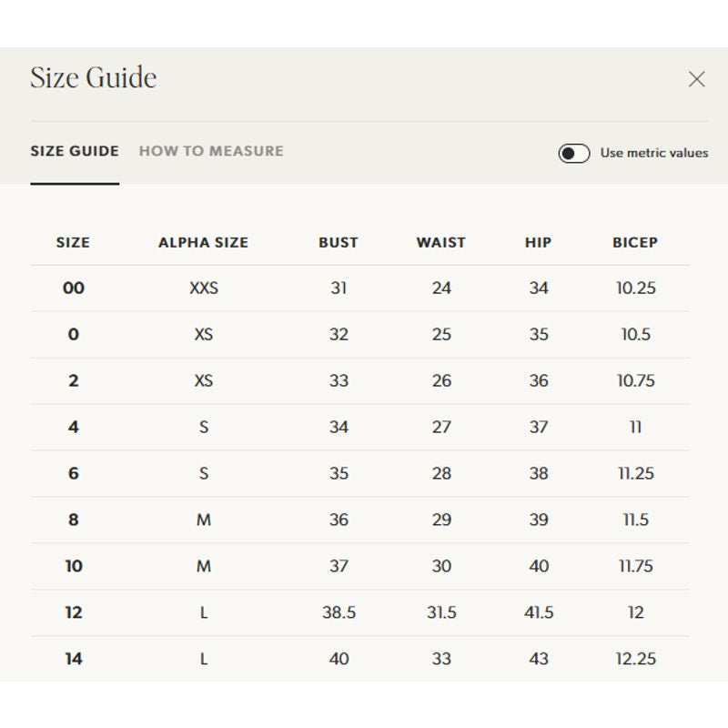Select size 10 row label
Viewport: 728px width, 728px height.
(74, 566)
